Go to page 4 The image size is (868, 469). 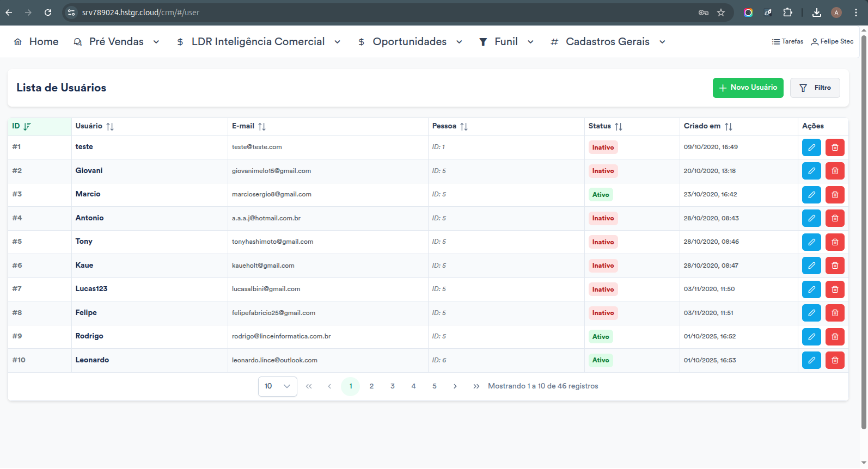(x=413, y=387)
